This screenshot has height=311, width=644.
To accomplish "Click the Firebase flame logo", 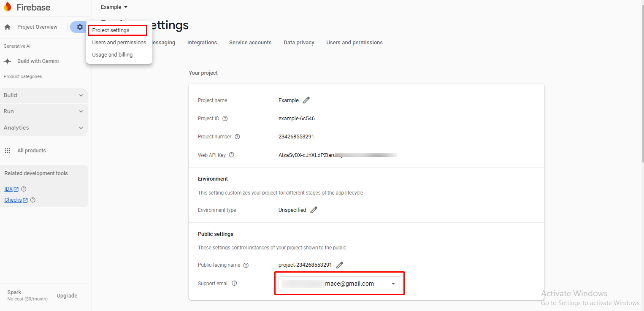I will [8, 7].
